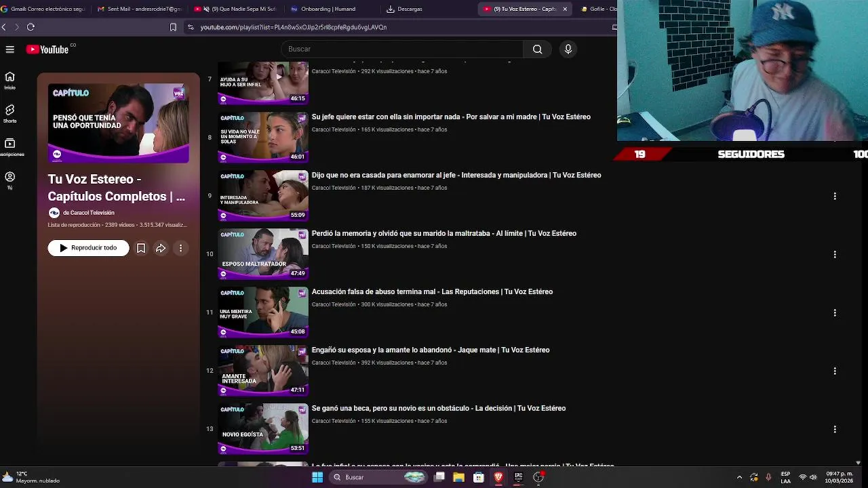Reload the page with the refresh icon
The width and height of the screenshot is (868, 488).
[x=31, y=27]
